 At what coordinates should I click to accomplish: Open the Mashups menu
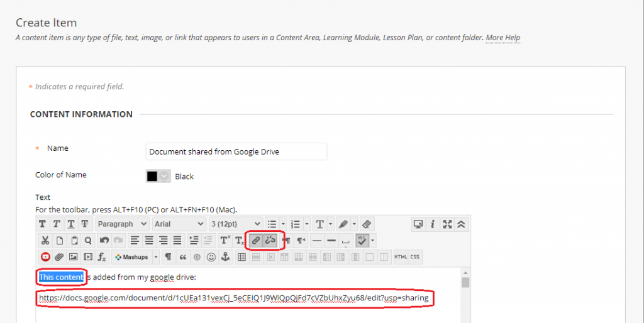(136, 257)
